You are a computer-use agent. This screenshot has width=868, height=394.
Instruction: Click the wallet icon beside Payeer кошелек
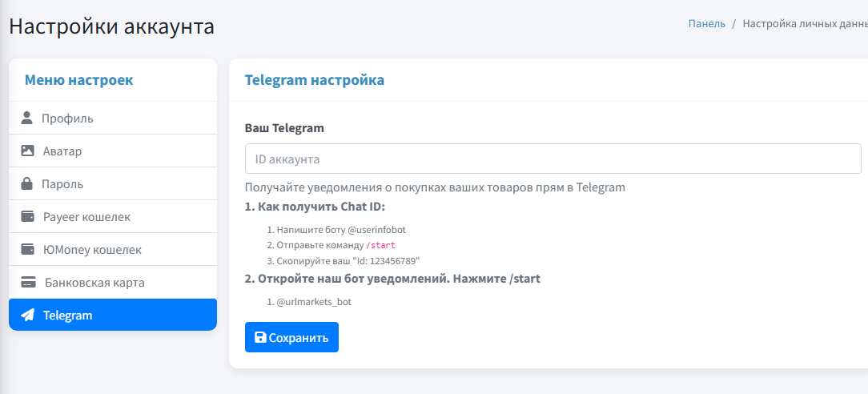[x=27, y=216]
